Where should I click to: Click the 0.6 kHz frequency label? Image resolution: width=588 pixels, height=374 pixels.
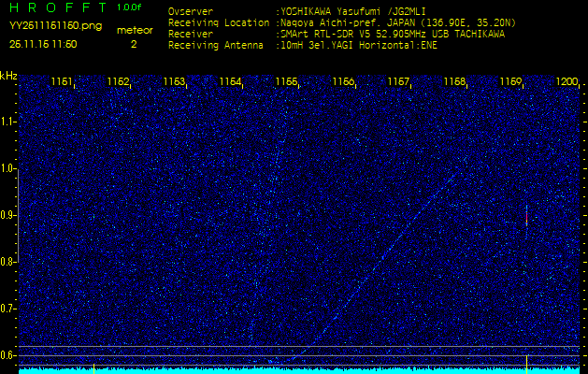click(8, 354)
